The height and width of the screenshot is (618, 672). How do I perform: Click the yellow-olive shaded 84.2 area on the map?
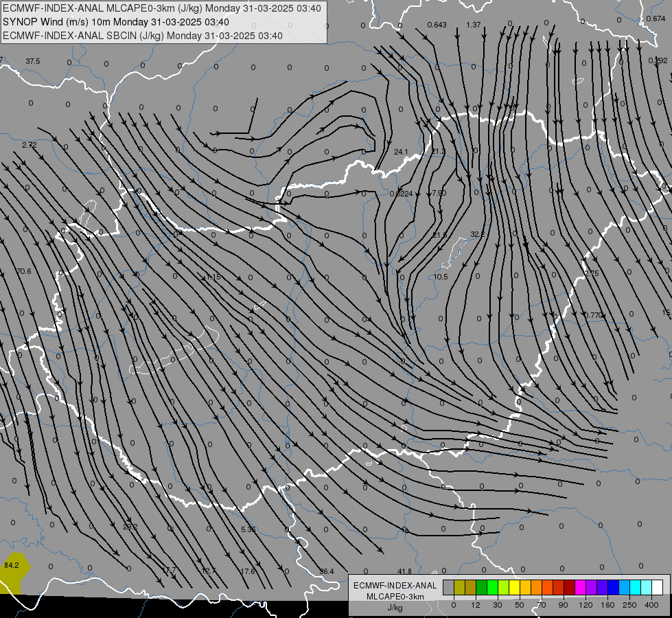(x=13, y=573)
